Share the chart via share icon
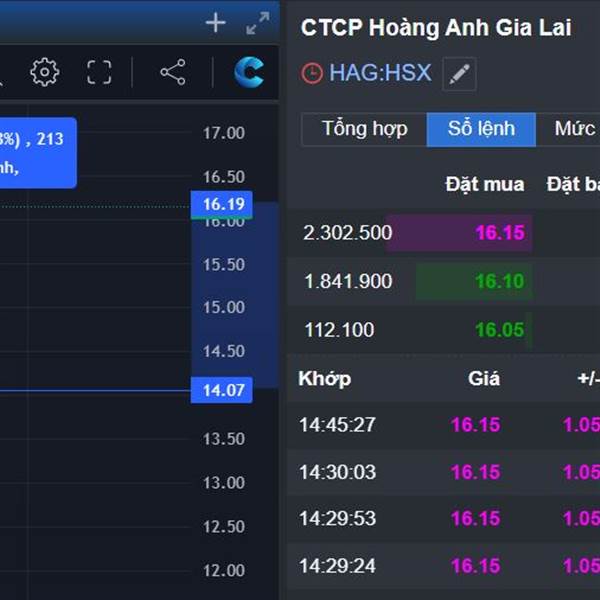The width and height of the screenshot is (600, 600). click(x=173, y=72)
